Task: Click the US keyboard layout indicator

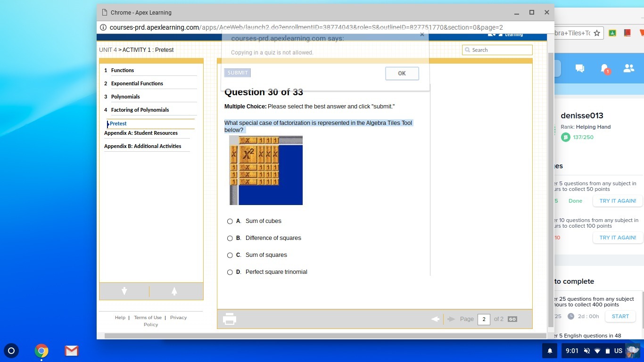Action: coord(619,351)
